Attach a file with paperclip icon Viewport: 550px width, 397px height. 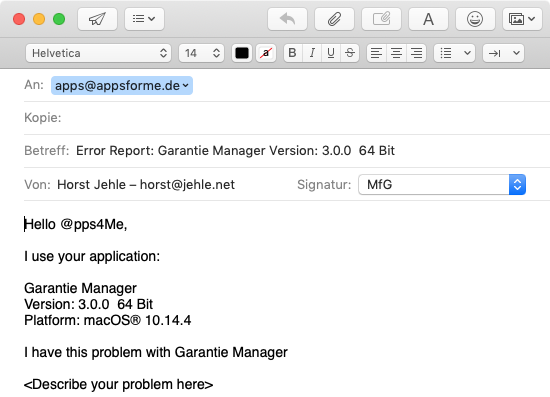[334, 19]
